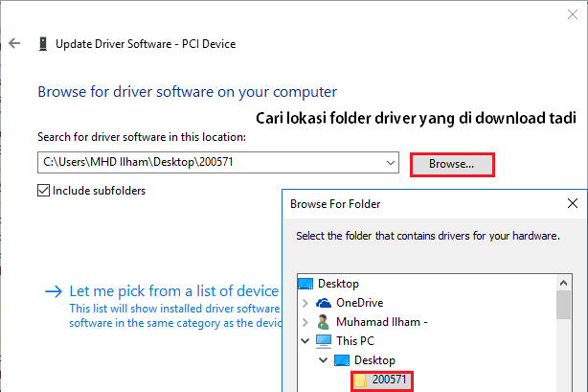Select the 200571 folder label in tree
This screenshot has height=392, width=588.
(x=389, y=380)
